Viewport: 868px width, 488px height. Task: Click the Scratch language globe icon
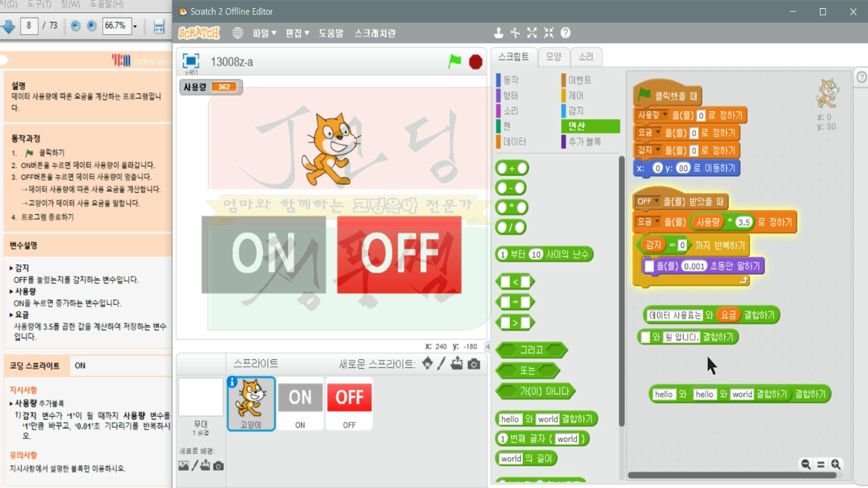pos(237,33)
